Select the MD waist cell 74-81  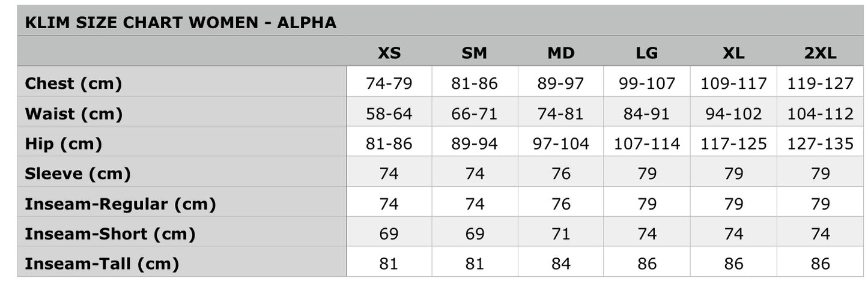click(560, 113)
